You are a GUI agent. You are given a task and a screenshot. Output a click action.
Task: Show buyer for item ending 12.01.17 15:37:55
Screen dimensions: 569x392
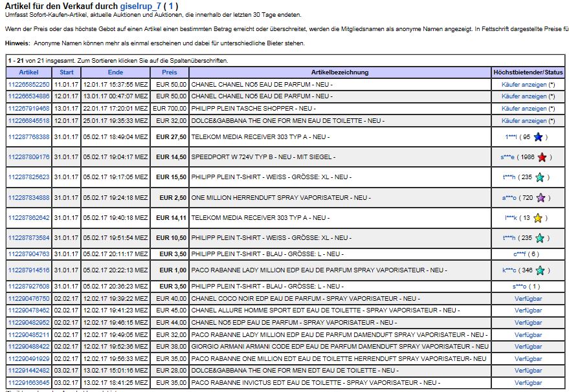(524, 85)
